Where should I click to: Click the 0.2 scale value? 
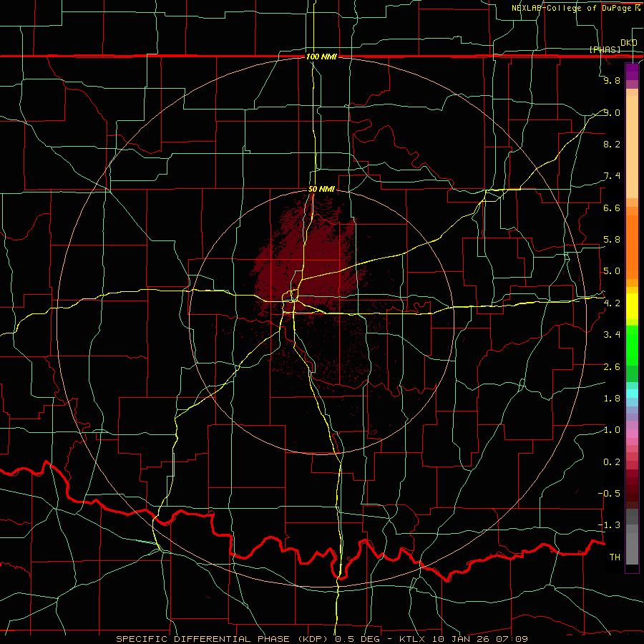[x=612, y=462]
